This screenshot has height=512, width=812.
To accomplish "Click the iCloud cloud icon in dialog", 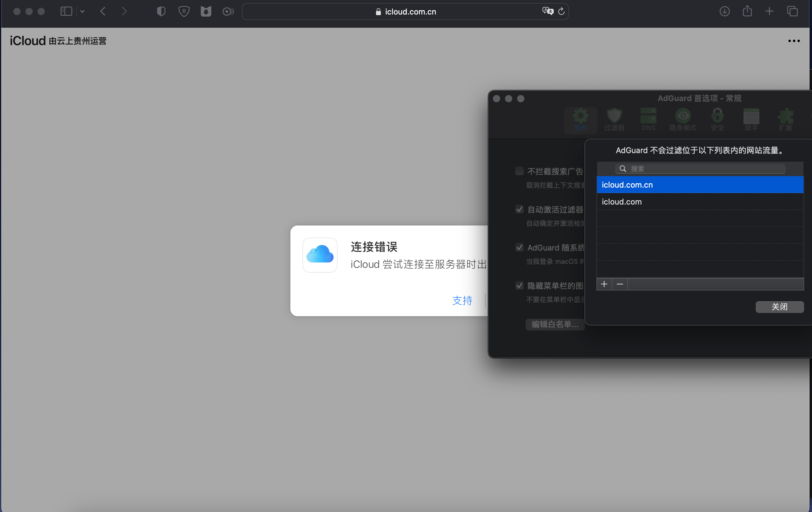I will point(320,255).
